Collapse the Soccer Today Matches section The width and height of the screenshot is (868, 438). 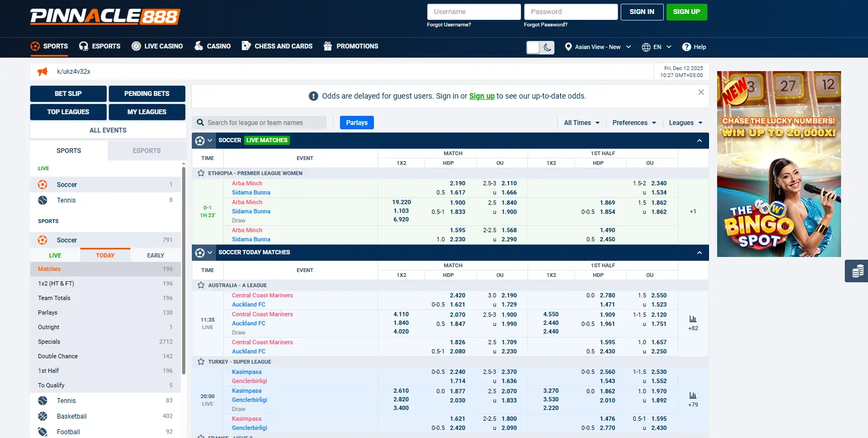[699, 253]
